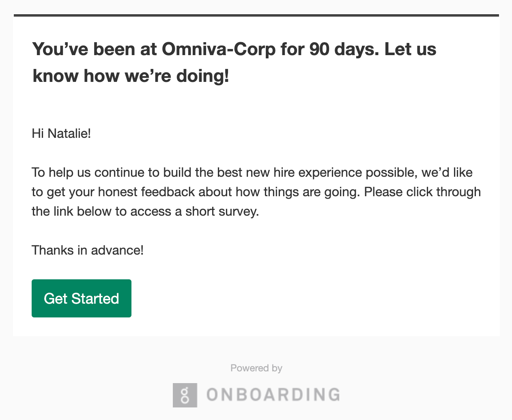Viewport: 512px width, 420px height.
Task: Open the Greenhouse g logo icon
Action: point(185,395)
